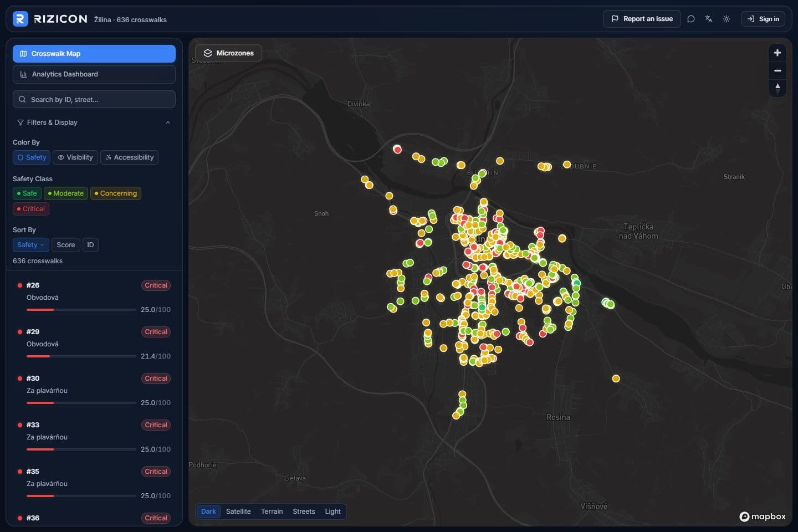Screen dimensions: 798x532
Task: Click the red dot beside #33
Action: point(20,425)
